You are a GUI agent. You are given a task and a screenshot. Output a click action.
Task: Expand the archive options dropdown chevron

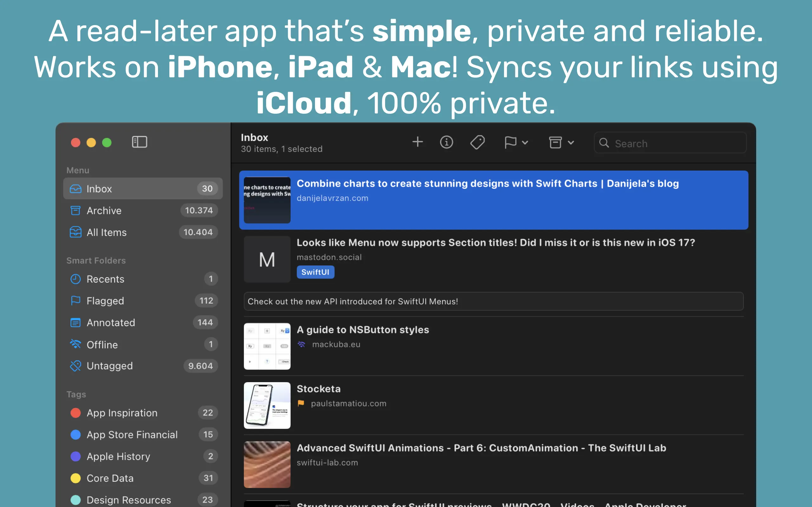[571, 143]
